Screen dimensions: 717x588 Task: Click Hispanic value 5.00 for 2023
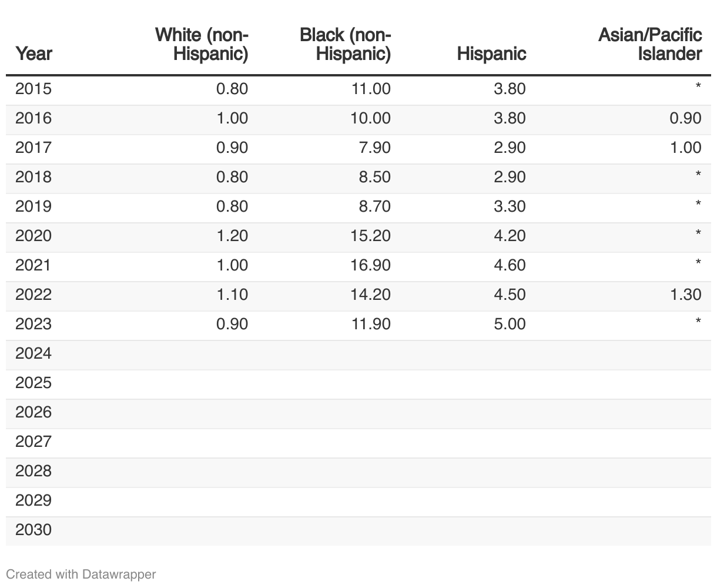(x=510, y=324)
